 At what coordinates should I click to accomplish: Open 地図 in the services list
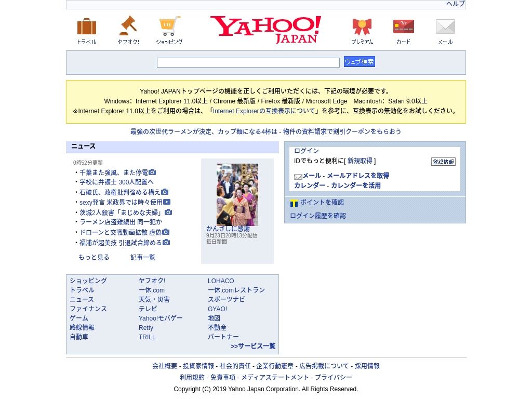tap(214, 318)
